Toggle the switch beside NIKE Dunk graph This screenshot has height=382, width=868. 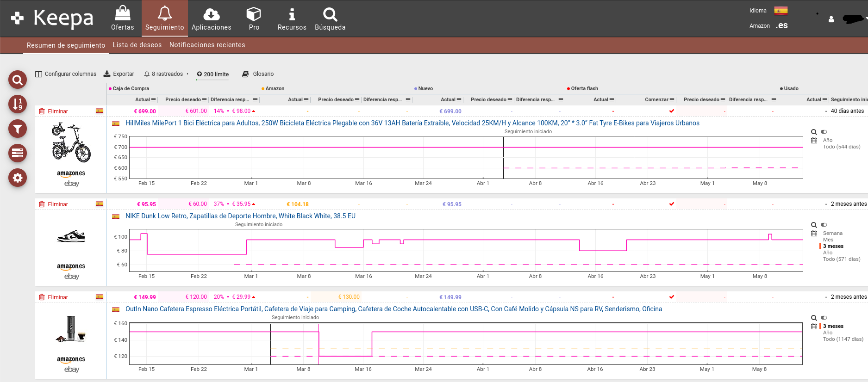[x=824, y=225]
